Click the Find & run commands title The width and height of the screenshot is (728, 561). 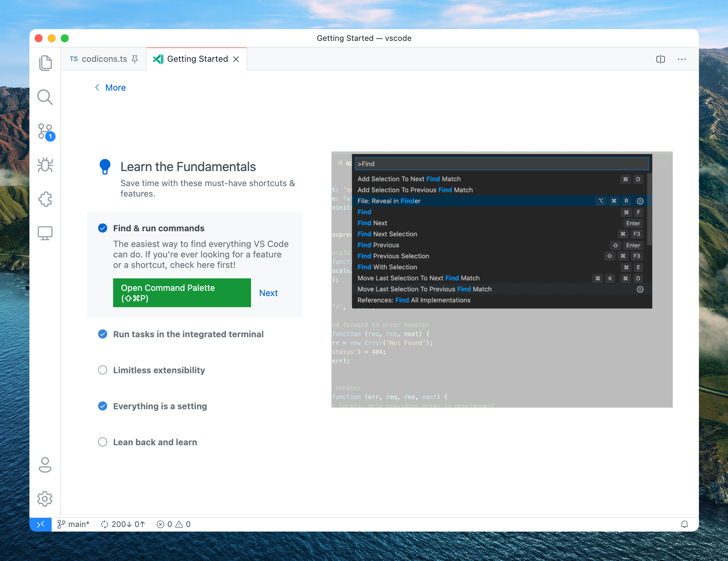click(159, 228)
